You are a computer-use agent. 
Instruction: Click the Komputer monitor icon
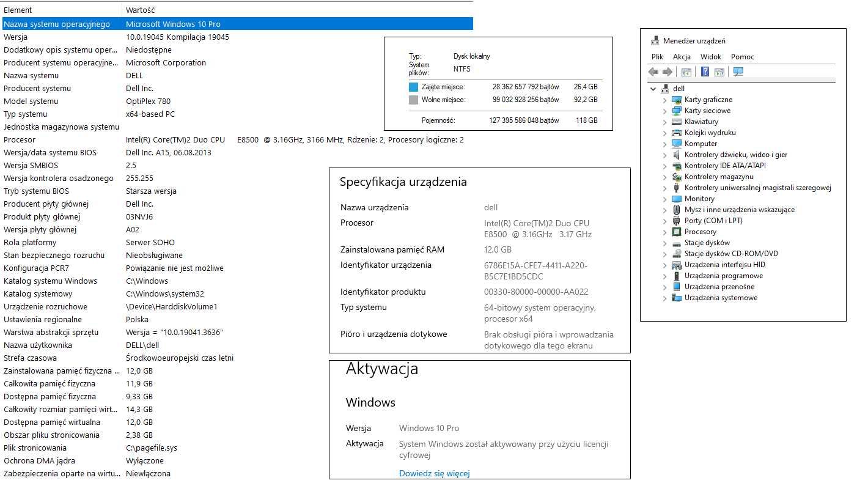[x=677, y=144]
